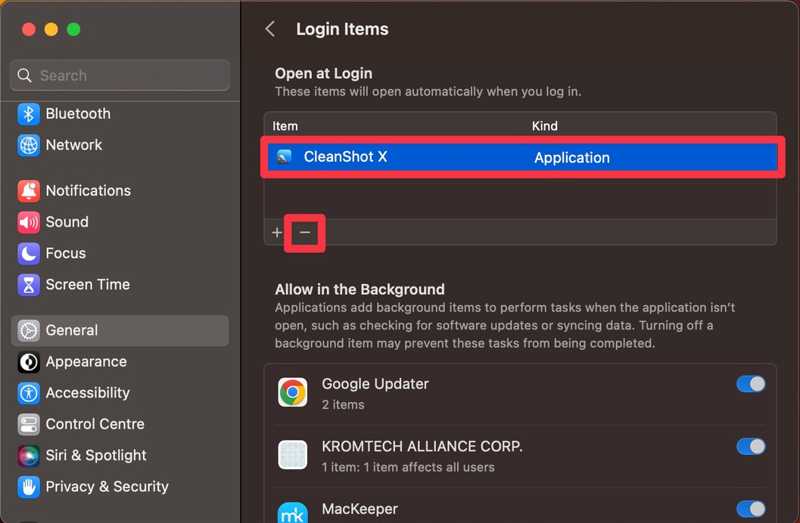Viewport: 800px width, 523px height.
Task: Click the General gear icon
Action: point(29,331)
